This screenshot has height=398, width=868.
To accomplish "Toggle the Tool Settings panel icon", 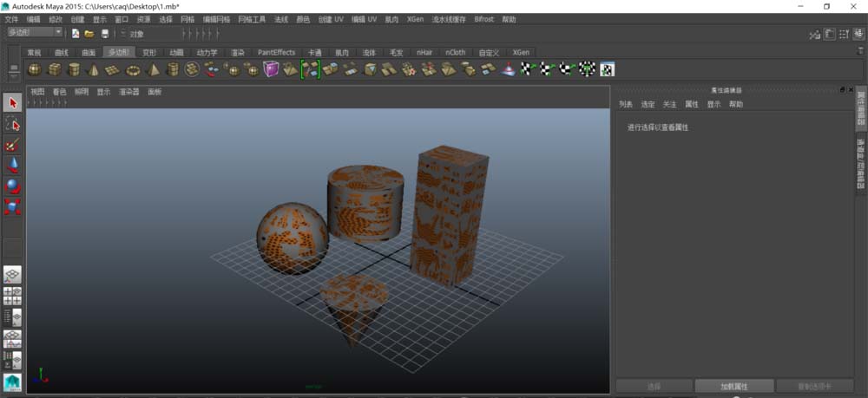I will coord(844,35).
